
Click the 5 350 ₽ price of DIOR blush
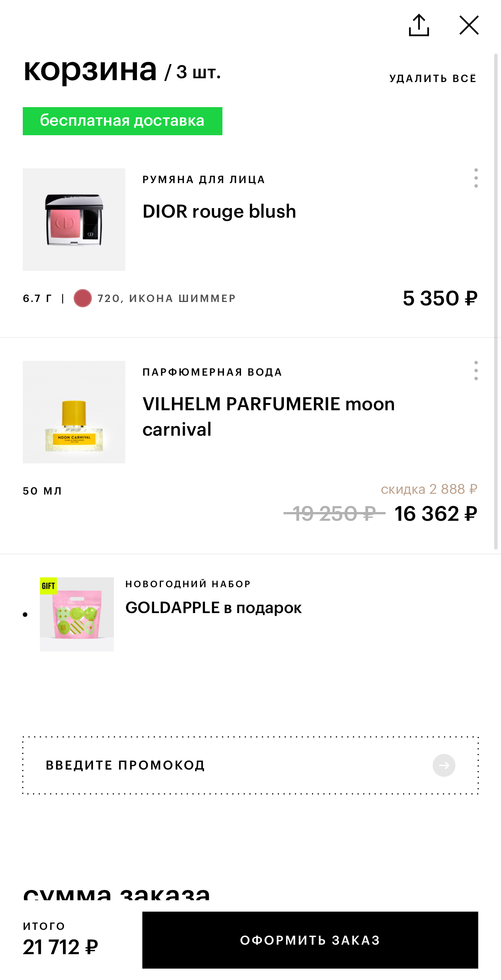coord(440,298)
